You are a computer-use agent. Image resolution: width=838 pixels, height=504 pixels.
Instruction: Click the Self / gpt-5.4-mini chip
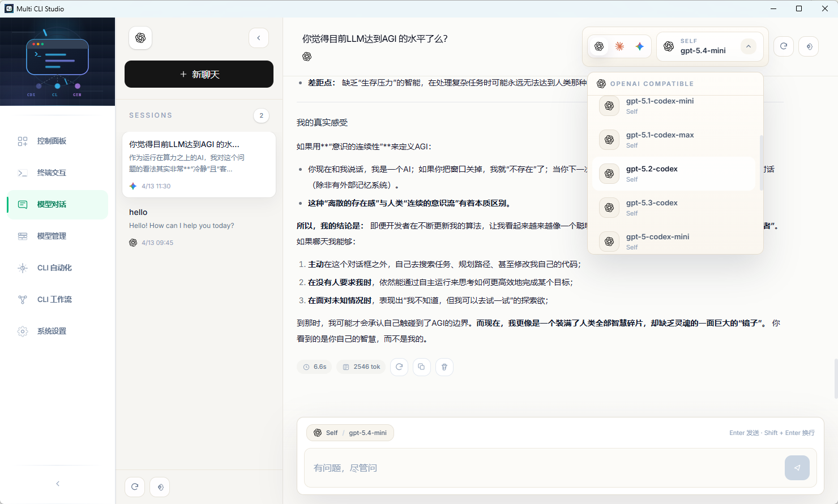tap(350, 433)
